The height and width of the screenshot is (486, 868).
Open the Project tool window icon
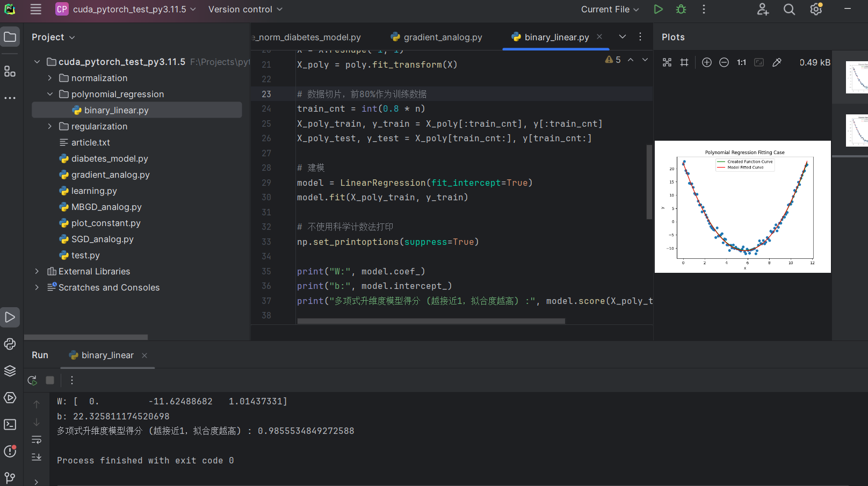(10, 37)
